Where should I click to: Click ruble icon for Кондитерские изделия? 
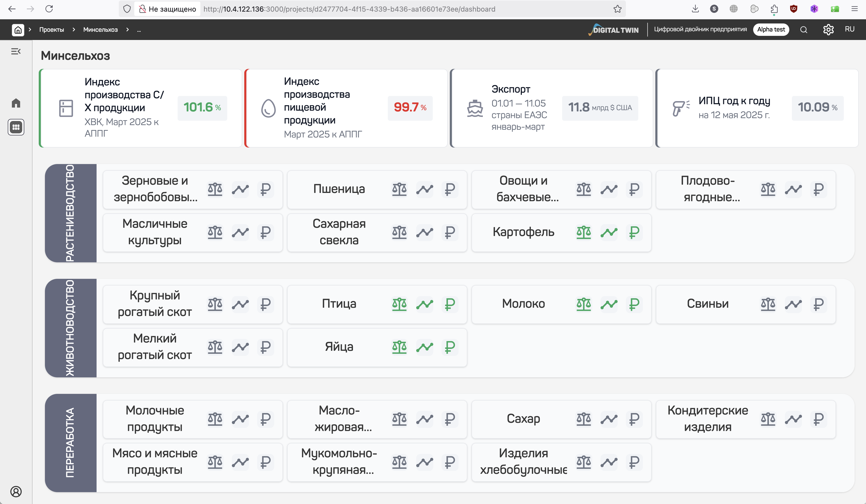point(818,419)
